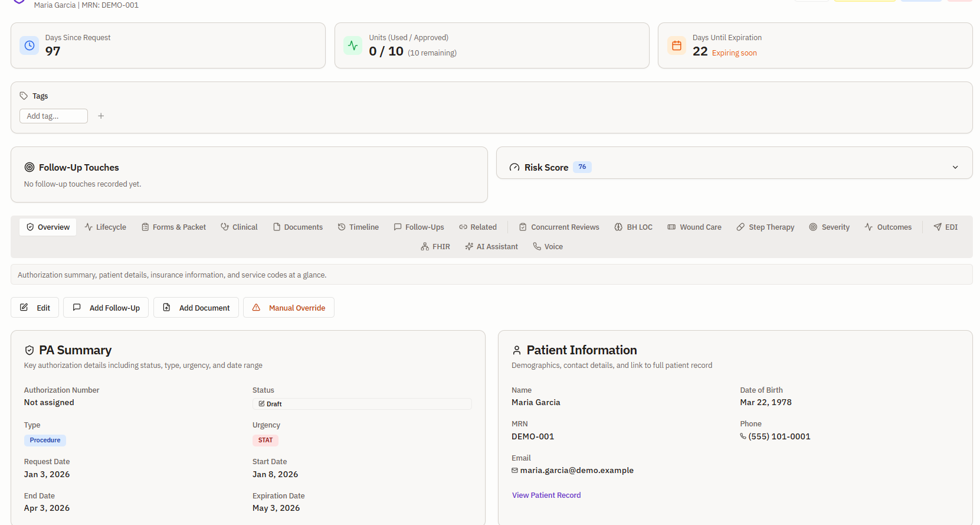Click the envelope icon beside the email address

(x=514, y=471)
